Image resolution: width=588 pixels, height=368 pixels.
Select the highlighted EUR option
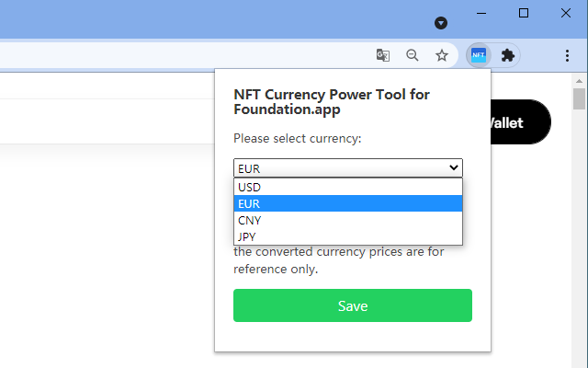click(x=348, y=204)
